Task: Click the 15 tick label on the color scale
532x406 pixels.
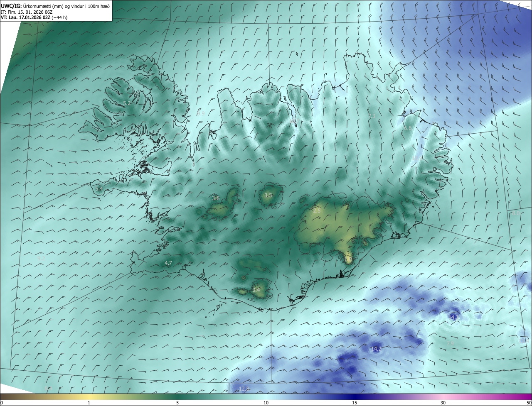Action: pyautogui.click(x=355, y=403)
